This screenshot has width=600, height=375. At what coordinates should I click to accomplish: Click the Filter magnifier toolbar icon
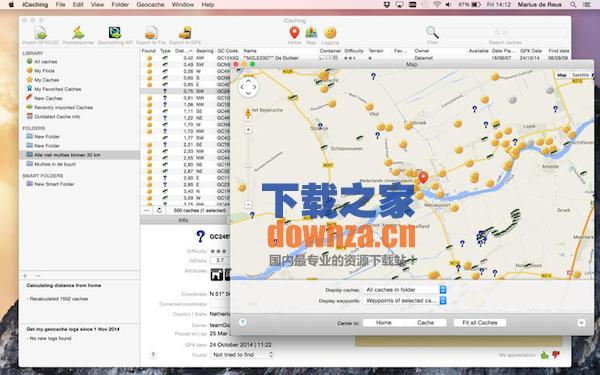click(432, 33)
